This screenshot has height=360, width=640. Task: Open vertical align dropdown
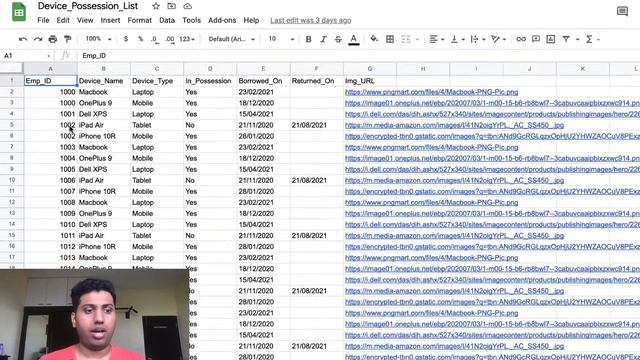tap(457, 39)
